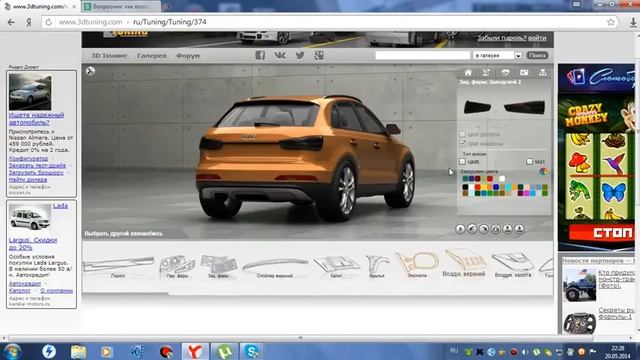The width and height of the screenshot is (640, 360).
Task: Pick the magenta color swatch
Action: click(x=527, y=193)
